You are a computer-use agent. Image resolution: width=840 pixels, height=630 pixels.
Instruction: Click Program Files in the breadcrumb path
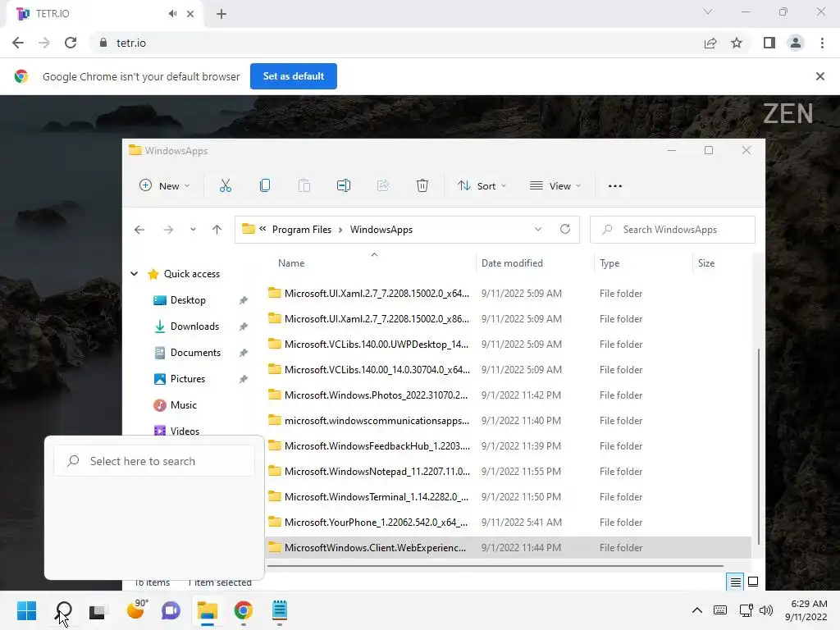302,230
